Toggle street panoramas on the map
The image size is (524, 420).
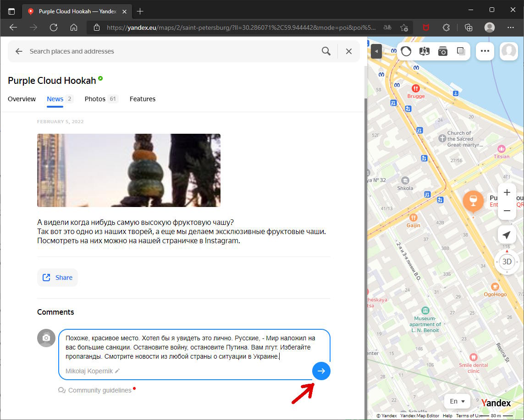click(425, 51)
